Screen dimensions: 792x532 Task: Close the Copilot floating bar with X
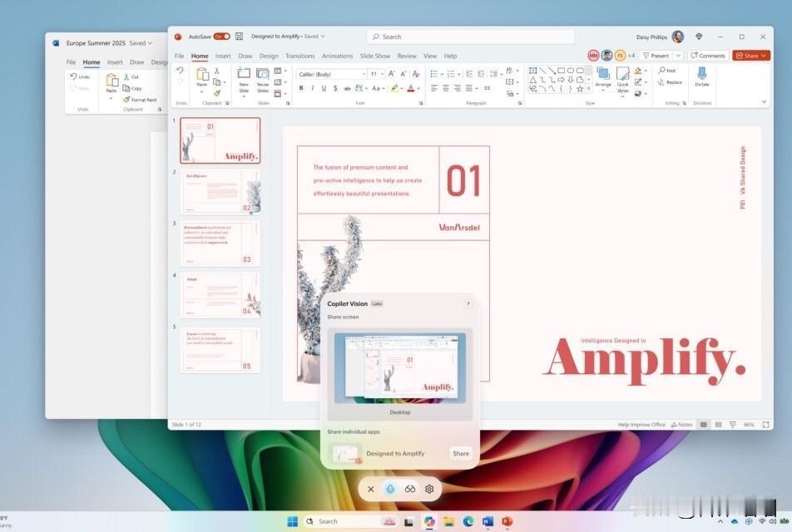(371, 489)
